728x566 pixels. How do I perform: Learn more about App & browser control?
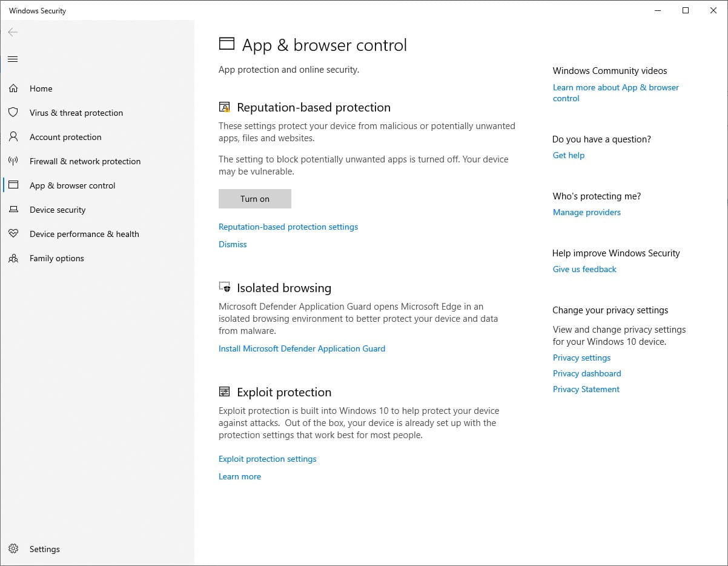pyautogui.click(x=616, y=93)
